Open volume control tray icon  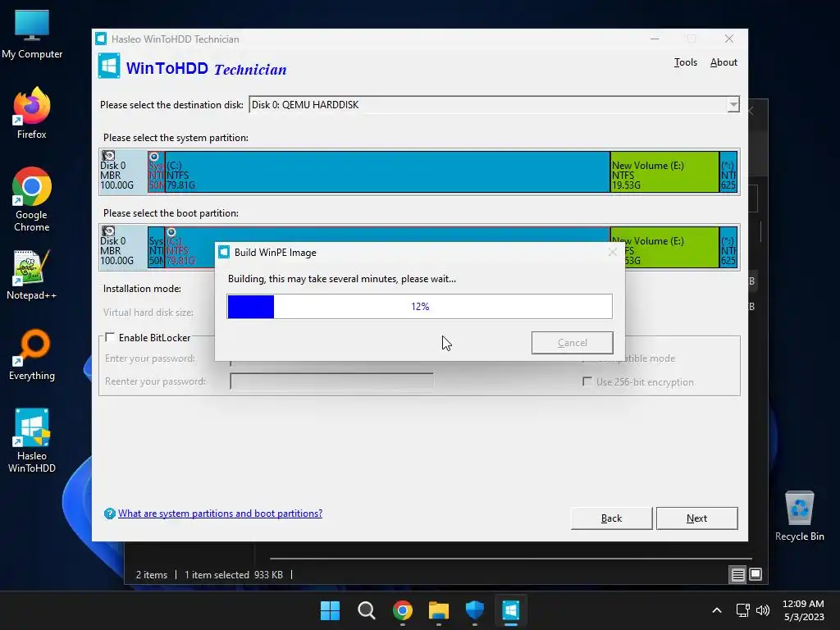pos(762,610)
